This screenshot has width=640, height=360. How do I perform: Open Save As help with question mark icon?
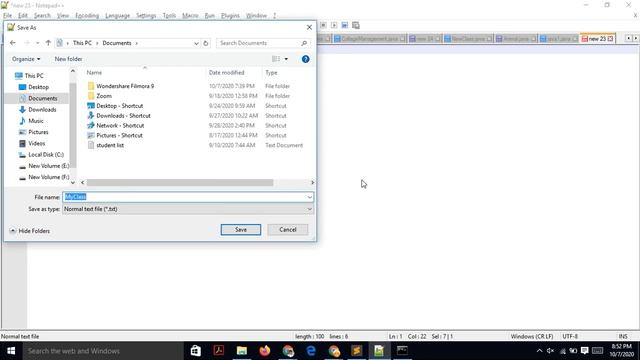305,59
